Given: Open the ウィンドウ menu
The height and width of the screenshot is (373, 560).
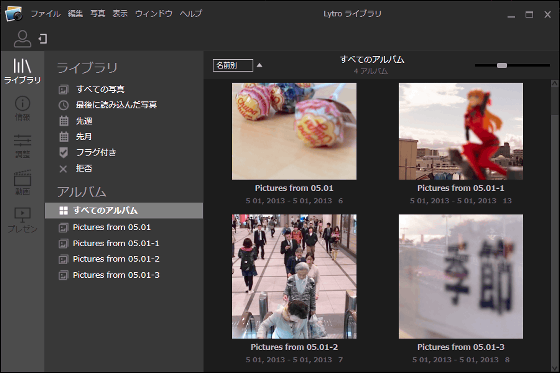Looking at the screenshot, I should [x=154, y=14].
